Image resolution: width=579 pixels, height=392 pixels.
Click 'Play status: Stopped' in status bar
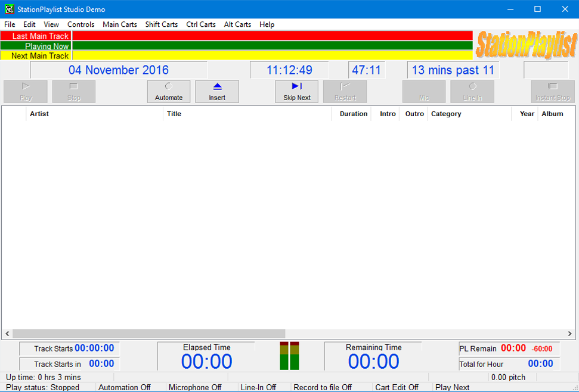point(42,387)
